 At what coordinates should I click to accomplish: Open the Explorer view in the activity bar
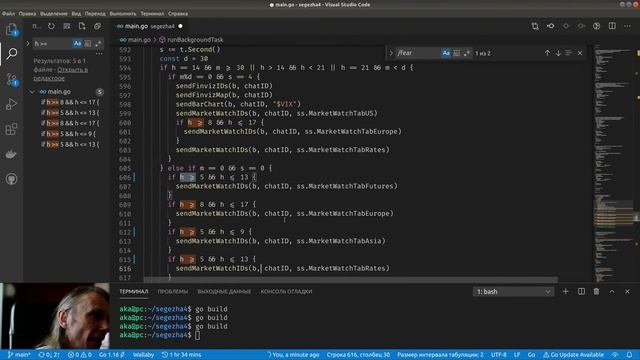[x=11, y=29]
